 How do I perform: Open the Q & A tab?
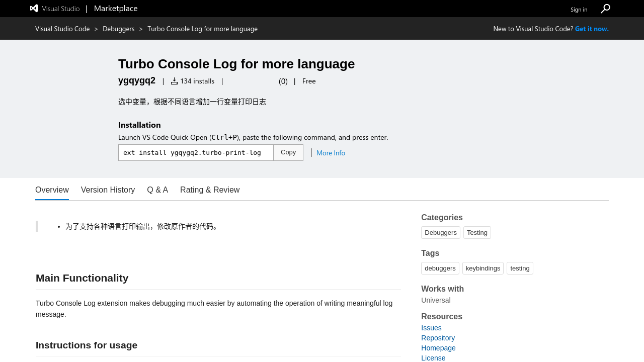tap(157, 190)
